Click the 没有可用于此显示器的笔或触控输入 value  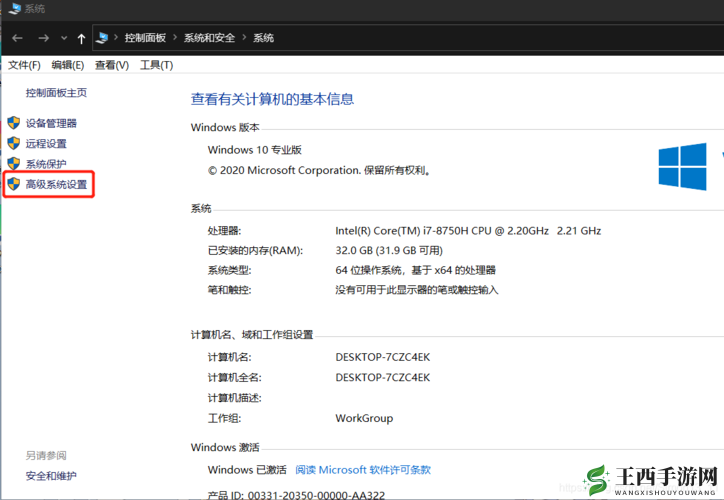pyautogui.click(x=417, y=290)
